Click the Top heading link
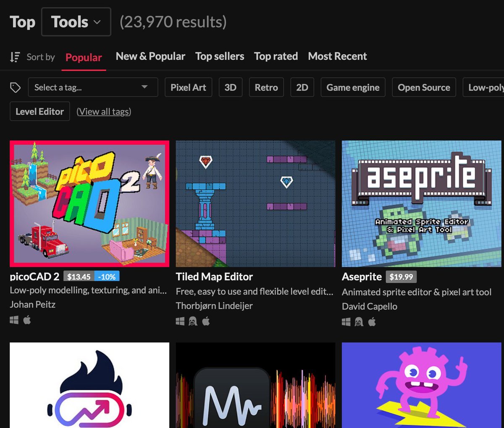Screen dimensions: 504x428 point(22,22)
